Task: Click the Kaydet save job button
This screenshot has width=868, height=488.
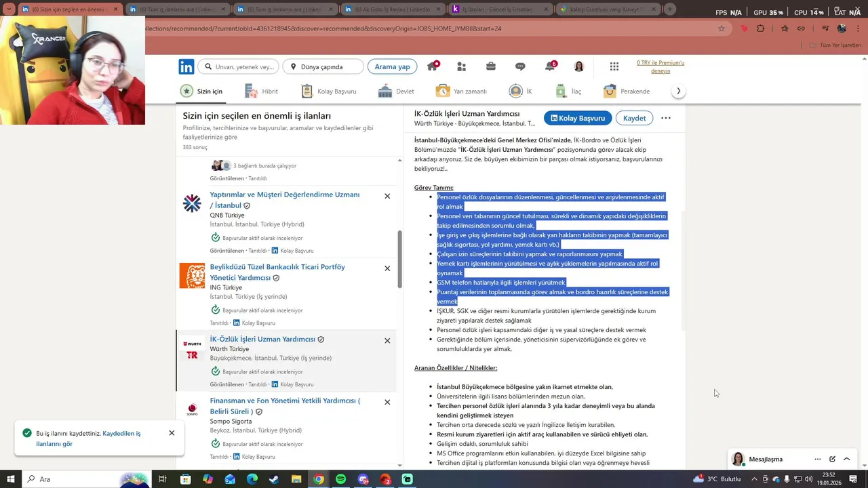Action: click(x=634, y=118)
